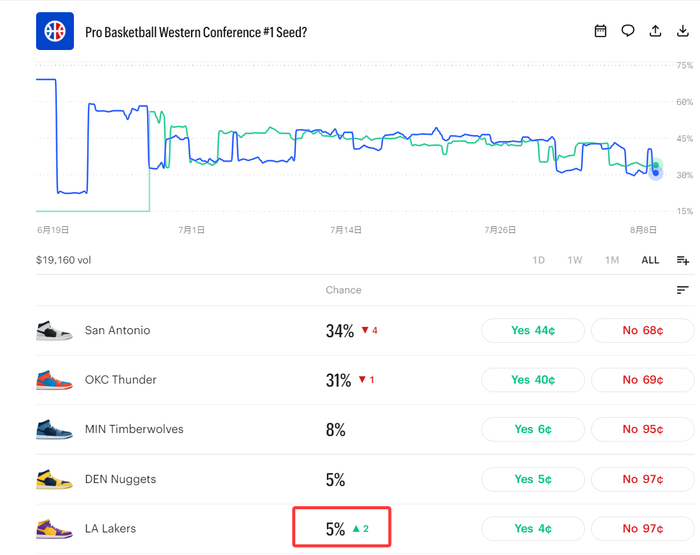The width and height of the screenshot is (700, 555).
Task: Select the 1M chart range
Action: pyautogui.click(x=612, y=260)
